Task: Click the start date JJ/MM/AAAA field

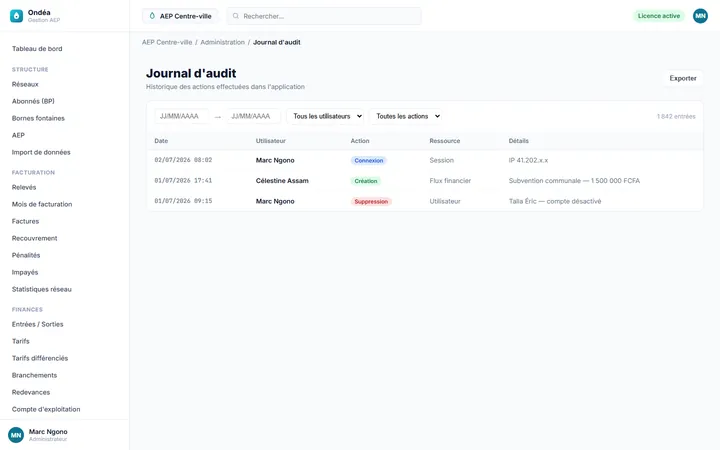Action: point(181,116)
